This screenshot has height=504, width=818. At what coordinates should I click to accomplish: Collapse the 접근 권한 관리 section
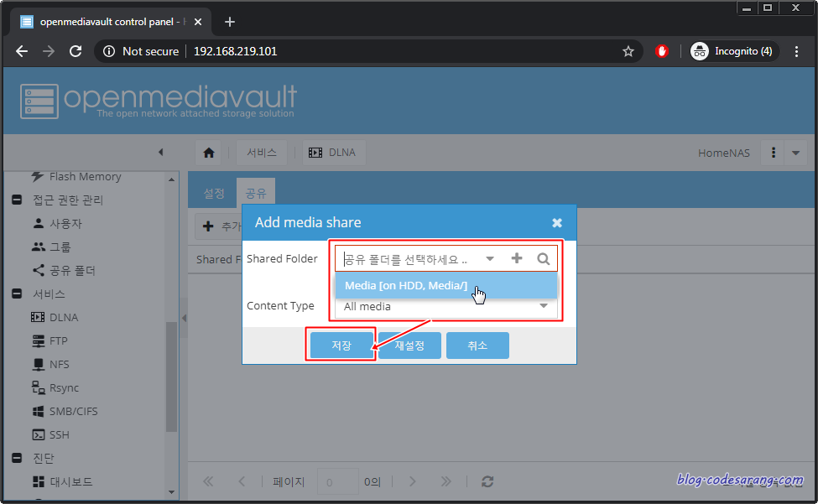click(x=17, y=200)
